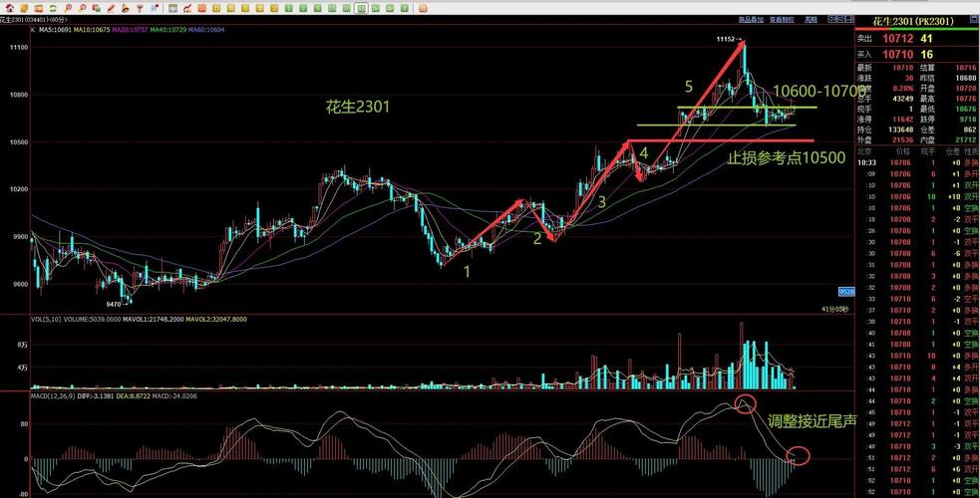980x498 pixels.
Task: Click the first magnifier zoom icon
Action: pos(68,8)
